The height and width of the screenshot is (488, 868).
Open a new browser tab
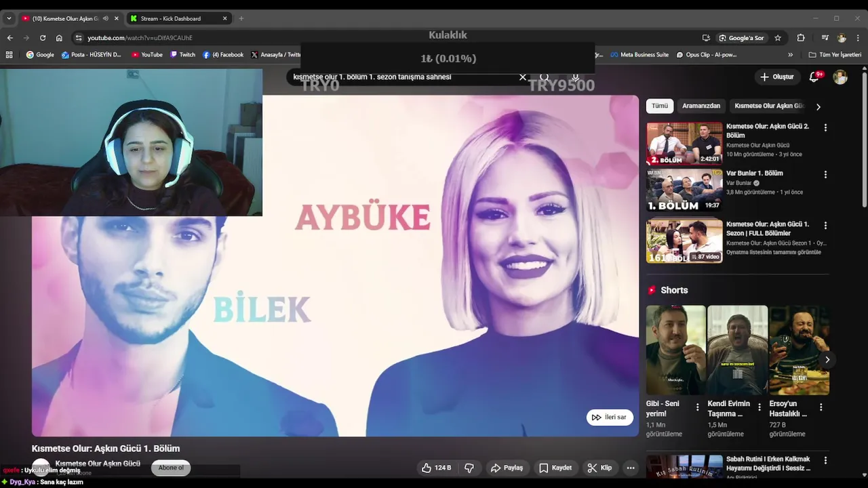click(x=241, y=18)
